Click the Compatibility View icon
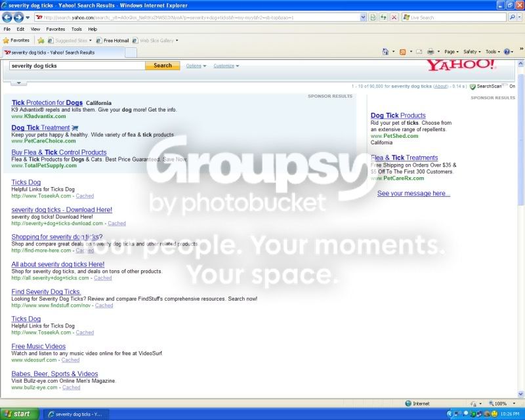This screenshot has width=525, height=420. coord(373,18)
